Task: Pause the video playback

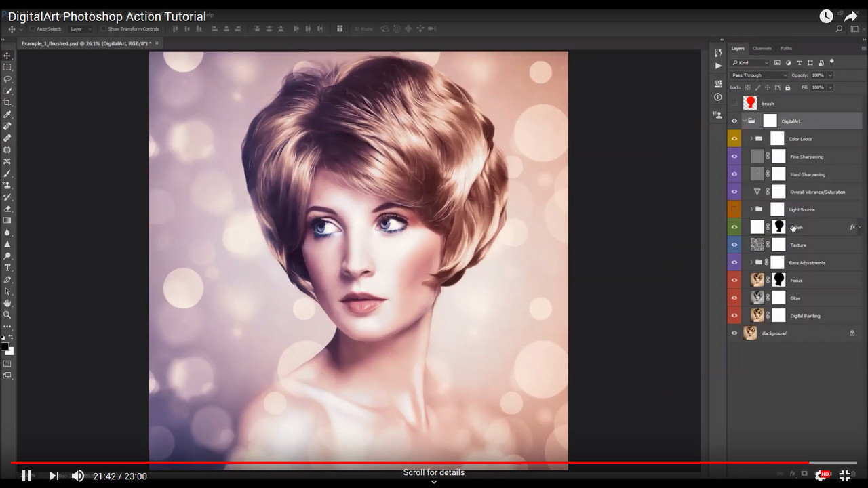Action: point(26,476)
